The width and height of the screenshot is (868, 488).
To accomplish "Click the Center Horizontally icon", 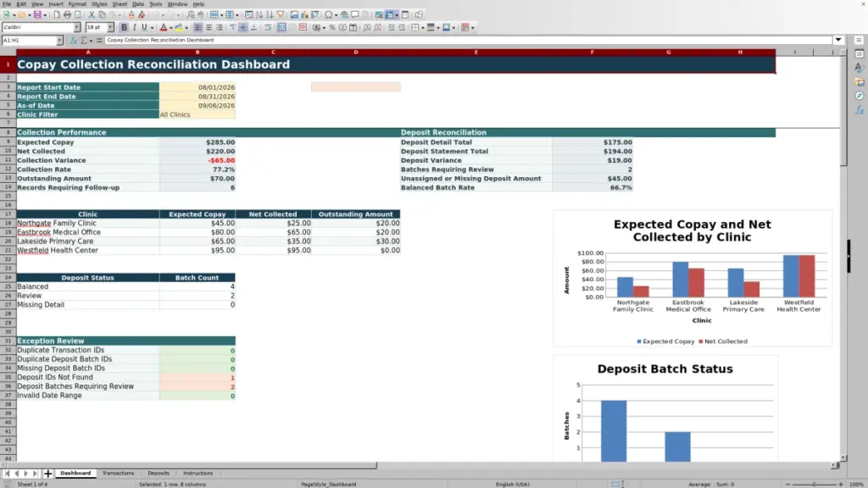I will point(209,27).
